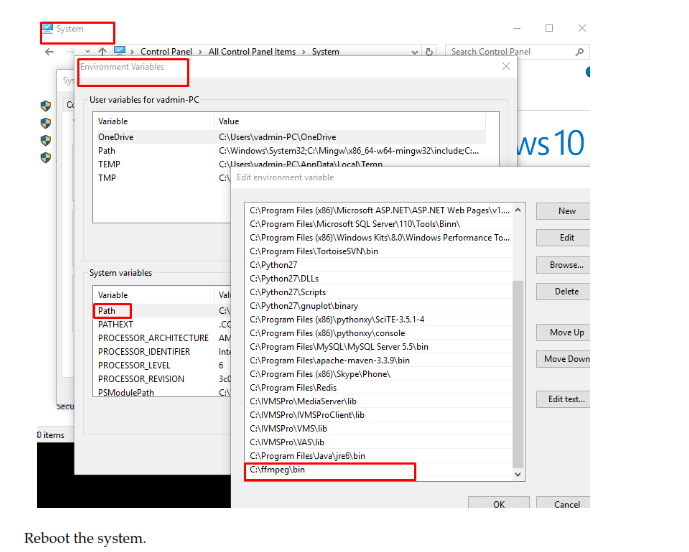Select apache-maven-3.3.9\bin entry
Image resolution: width=689 pixels, height=552 pixels.
pos(379,360)
